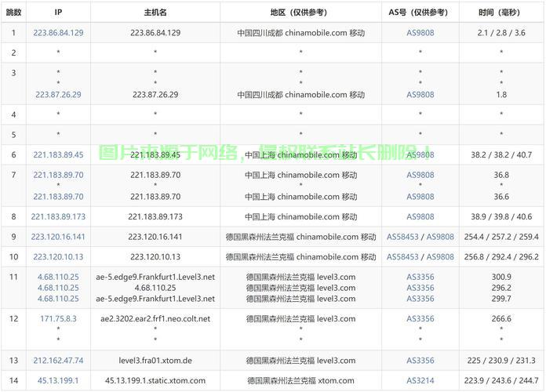Open IP link 171.75.8.3
546x392 pixels.
pos(58,318)
